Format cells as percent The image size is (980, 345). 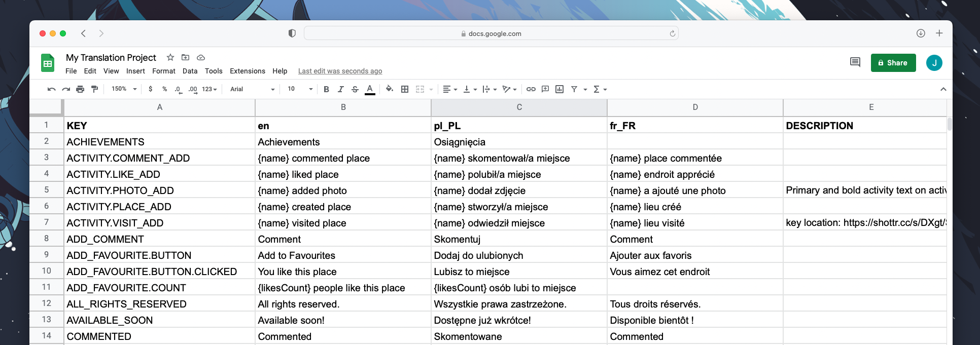pos(164,89)
